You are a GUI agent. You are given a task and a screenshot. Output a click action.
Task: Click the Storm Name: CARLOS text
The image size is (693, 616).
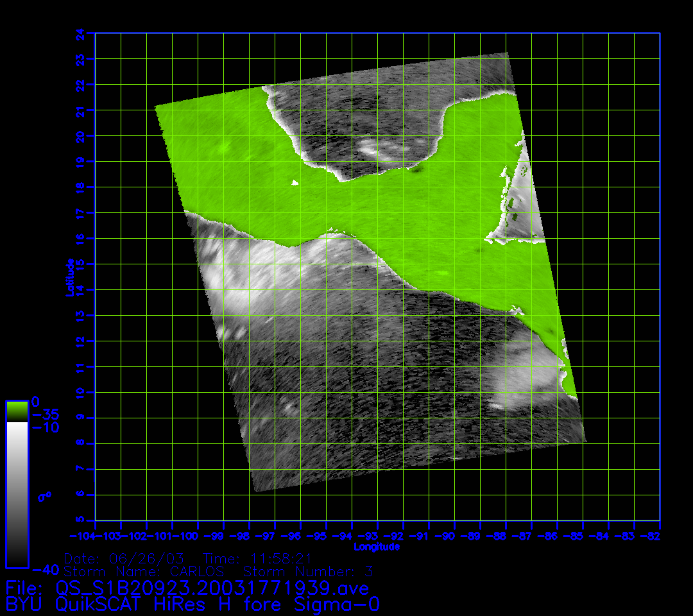(x=144, y=571)
